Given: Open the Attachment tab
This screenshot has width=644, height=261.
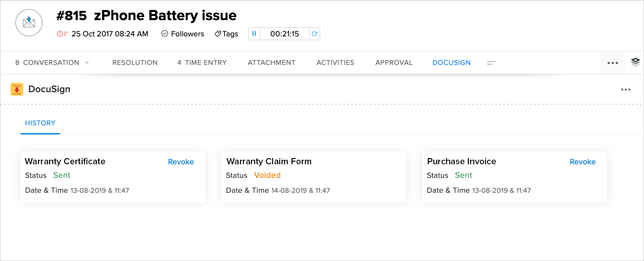Looking at the screenshot, I should pos(271,63).
